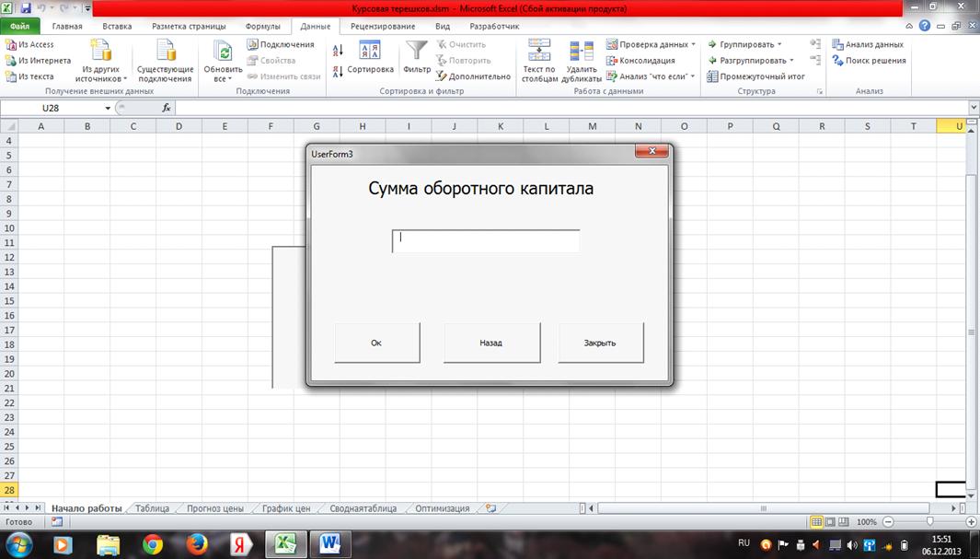Open Existing Connections (Существующие подключения)
Image resolution: width=980 pixels, height=559 pixels.
[166, 61]
